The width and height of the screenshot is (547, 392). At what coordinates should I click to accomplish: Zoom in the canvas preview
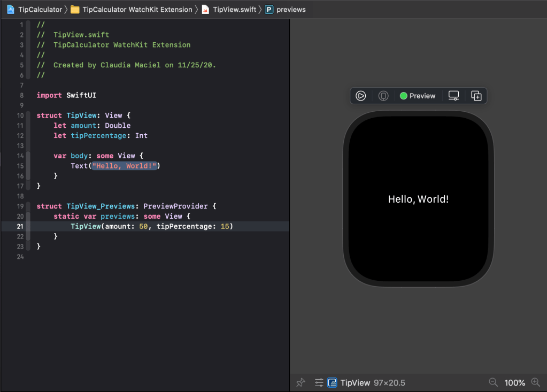click(x=535, y=382)
